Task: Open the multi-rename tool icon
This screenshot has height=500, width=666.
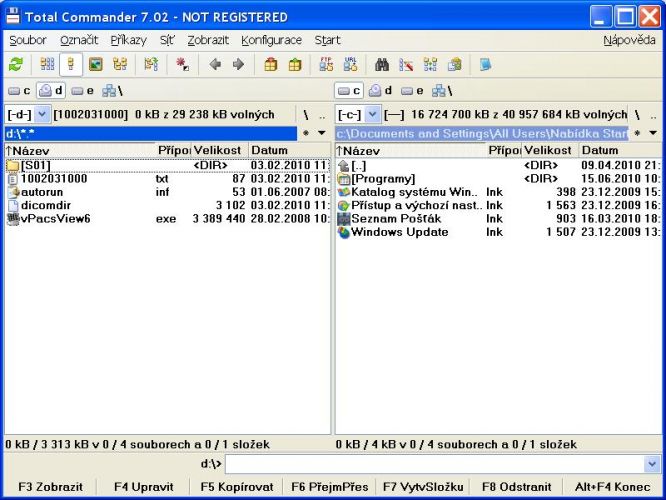Action: point(406,65)
